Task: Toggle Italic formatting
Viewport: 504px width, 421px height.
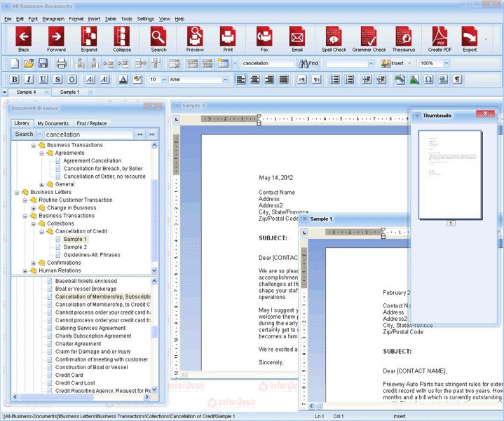Action: (29, 79)
